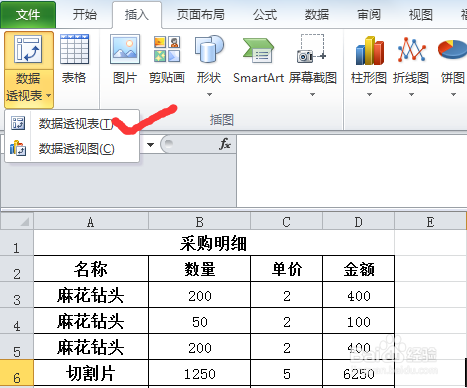Image resolution: width=467 pixels, height=388 pixels.
Task: Select row 1 header
Action: click(17, 243)
